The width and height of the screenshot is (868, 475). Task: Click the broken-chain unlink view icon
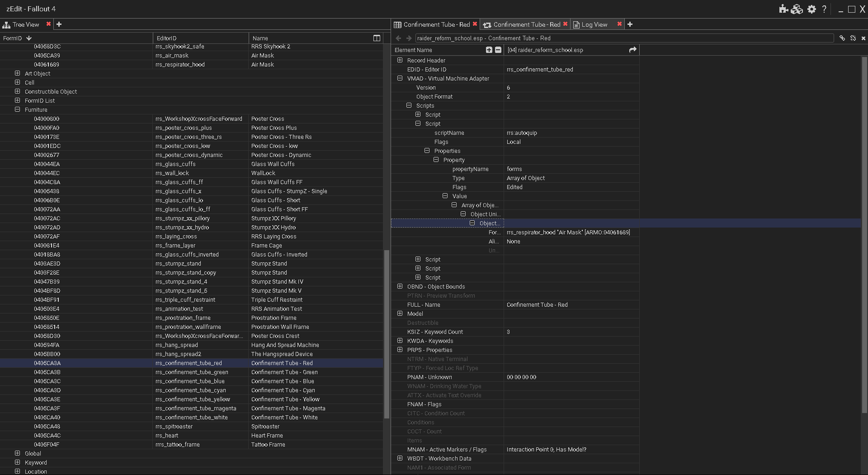click(853, 38)
